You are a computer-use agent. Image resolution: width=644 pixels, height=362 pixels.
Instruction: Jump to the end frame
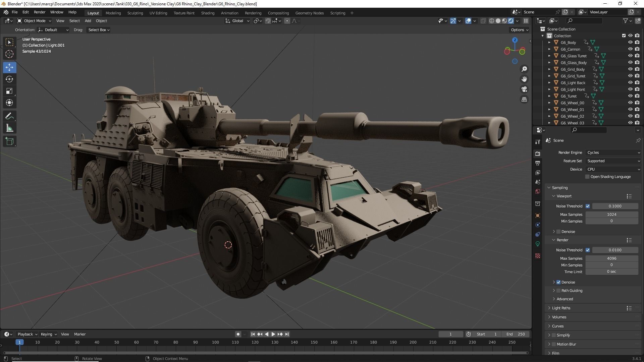287,334
